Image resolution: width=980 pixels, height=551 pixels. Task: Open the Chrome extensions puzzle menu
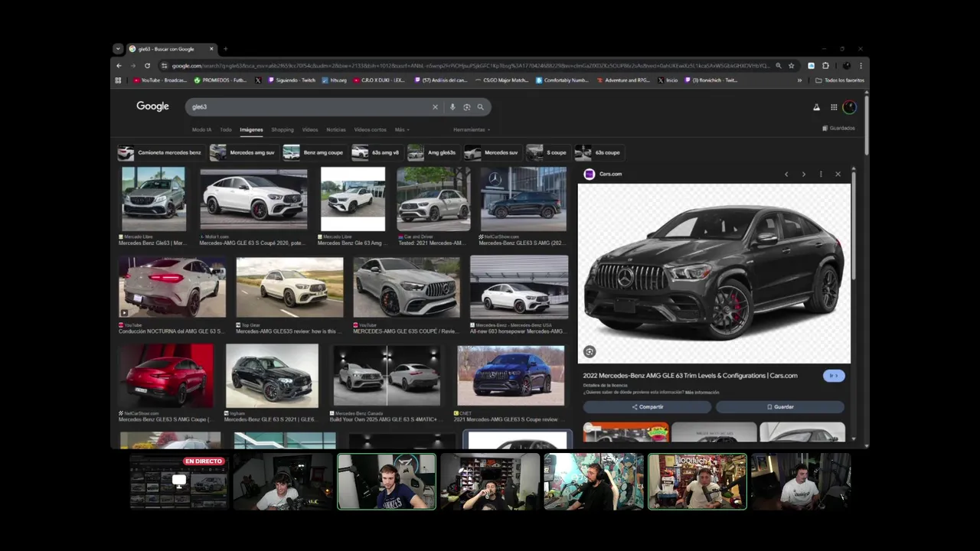[825, 66]
